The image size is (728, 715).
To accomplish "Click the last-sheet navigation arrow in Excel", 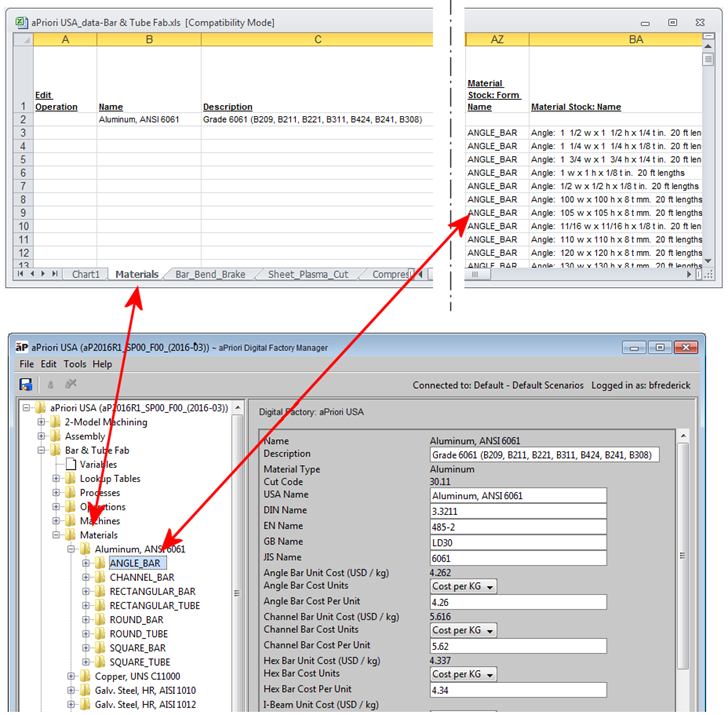I will point(55,274).
